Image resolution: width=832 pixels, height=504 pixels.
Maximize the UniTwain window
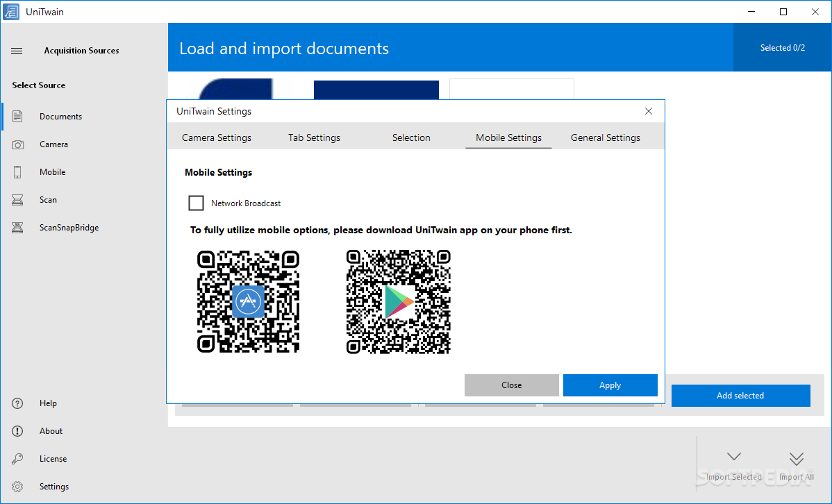pos(783,12)
